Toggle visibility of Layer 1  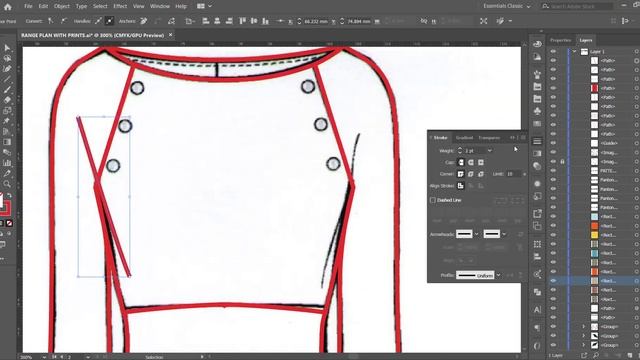pos(553,51)
